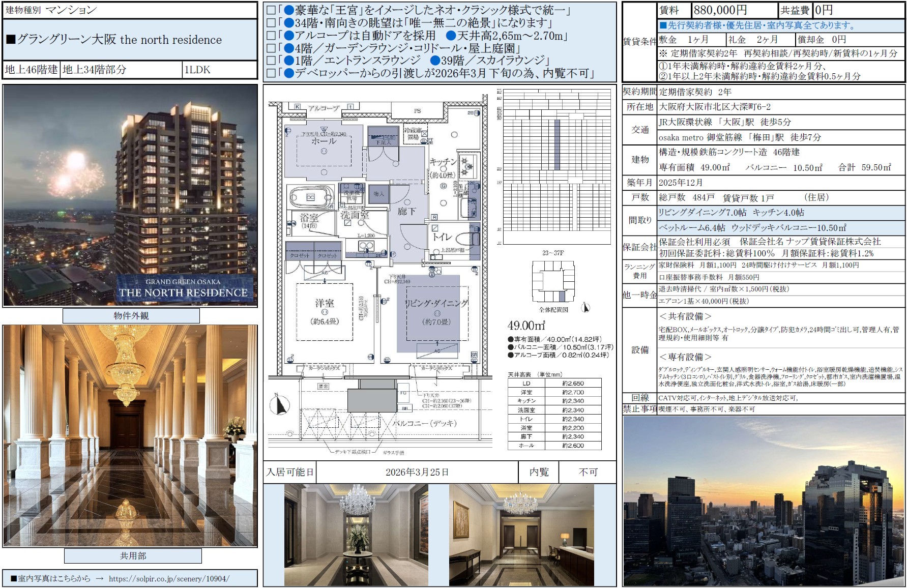Open the columned lobby chandelier photo
This screenshot has height=588, width=907.
[x=130, y=436]
